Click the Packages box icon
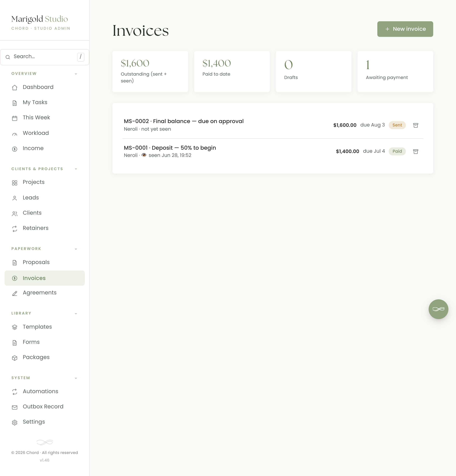The image size is (456, 476). click(x=15, y=358)
